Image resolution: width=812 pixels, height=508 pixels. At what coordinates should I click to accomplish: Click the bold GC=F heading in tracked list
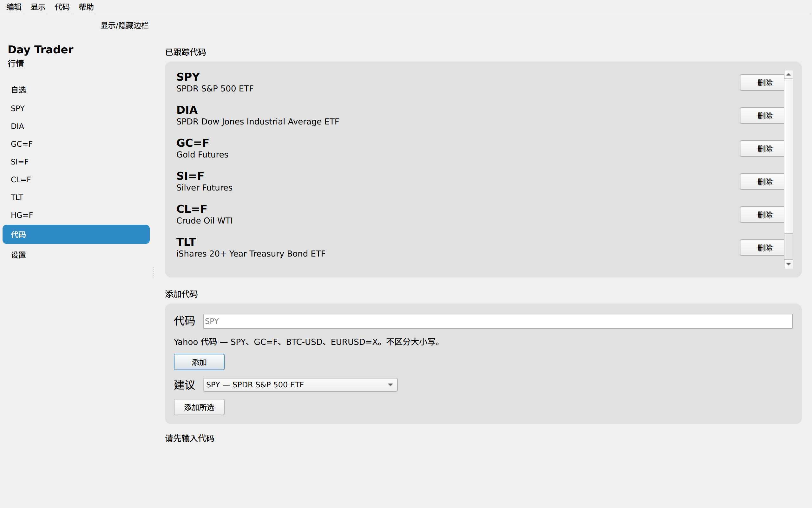(x=193, y=143)
